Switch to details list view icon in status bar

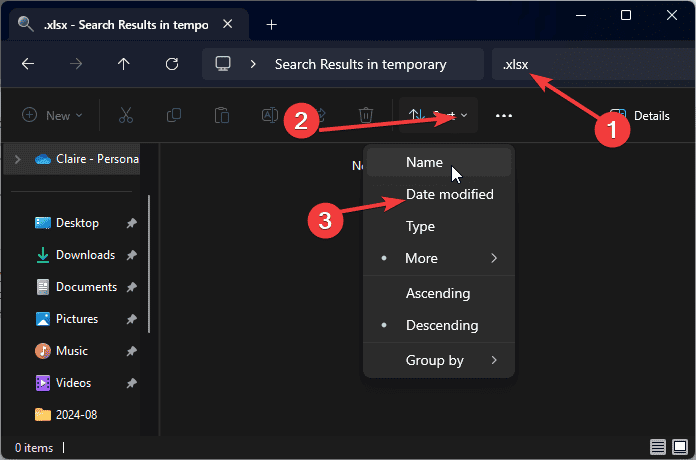tap(658, 447)
